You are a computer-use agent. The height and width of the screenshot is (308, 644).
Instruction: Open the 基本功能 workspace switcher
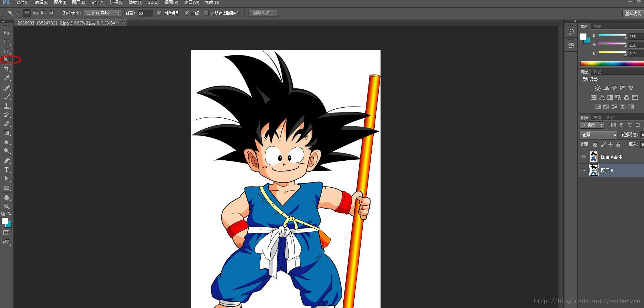(633, 13)
